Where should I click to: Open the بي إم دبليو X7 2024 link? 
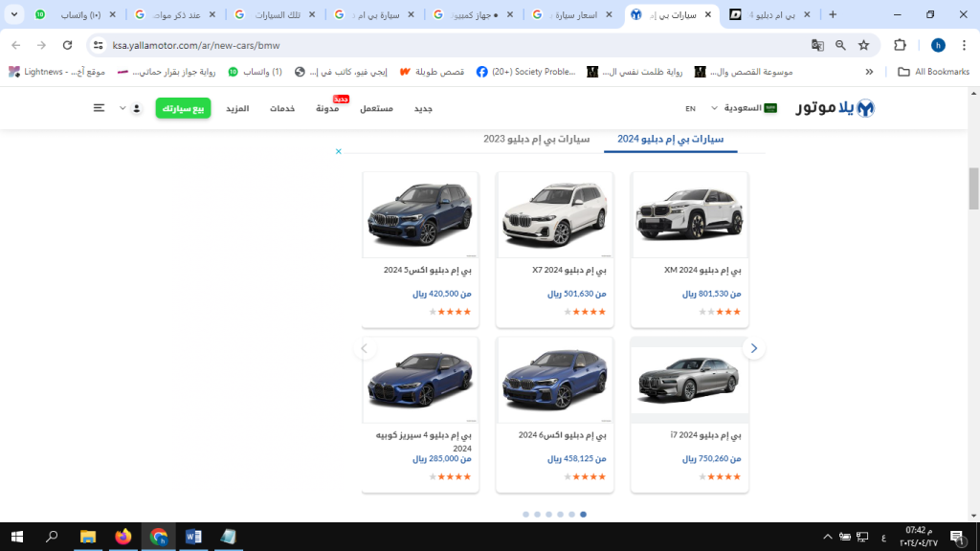point(568,271)
